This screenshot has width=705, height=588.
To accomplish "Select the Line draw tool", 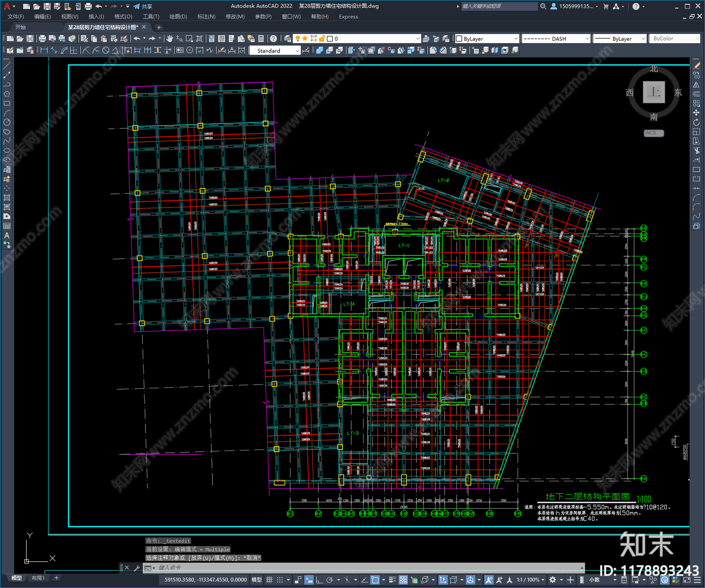I will coord(7,66).
